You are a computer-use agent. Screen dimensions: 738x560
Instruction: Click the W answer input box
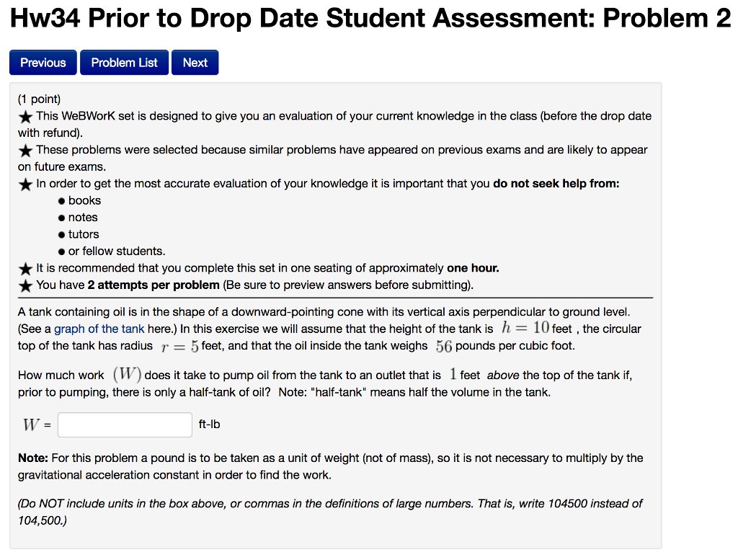click(x=125, y=425)
